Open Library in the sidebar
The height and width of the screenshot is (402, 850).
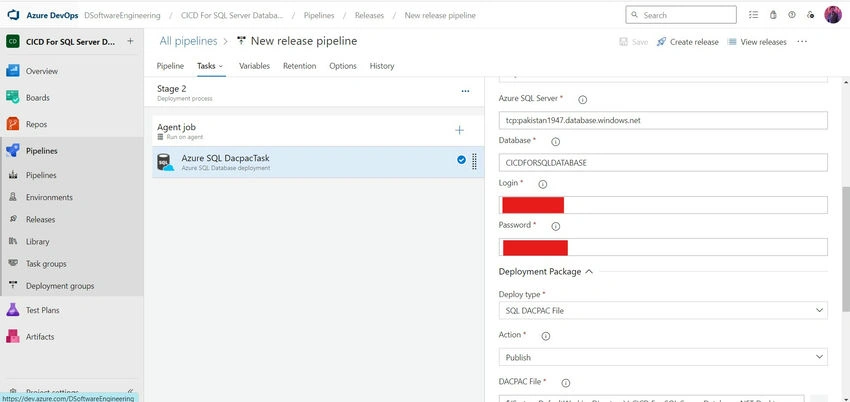tap(37, 242)
